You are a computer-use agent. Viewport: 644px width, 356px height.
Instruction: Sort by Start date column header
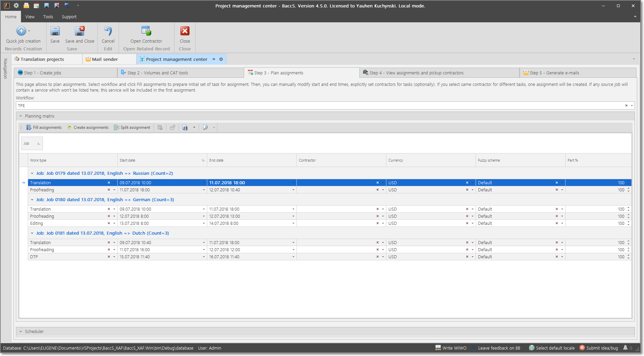162,160
